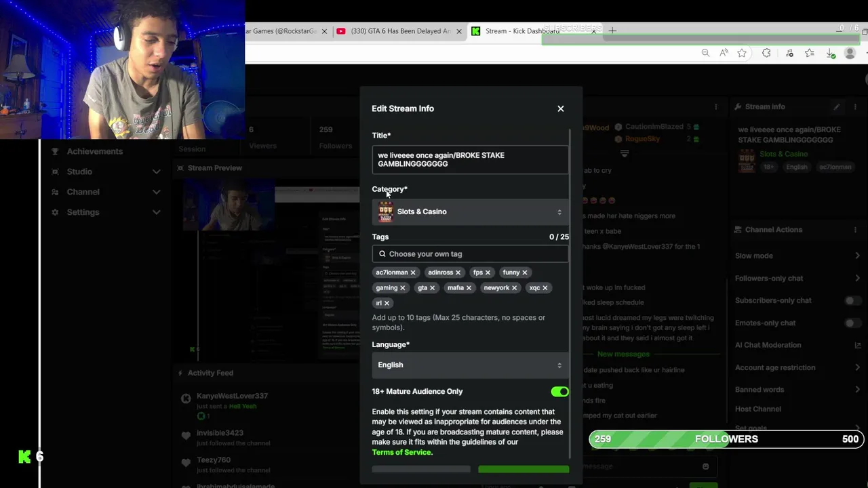Close the GTA 6 YouTube browser tab
The image size is (868, 488).
(x=459, y=31)
